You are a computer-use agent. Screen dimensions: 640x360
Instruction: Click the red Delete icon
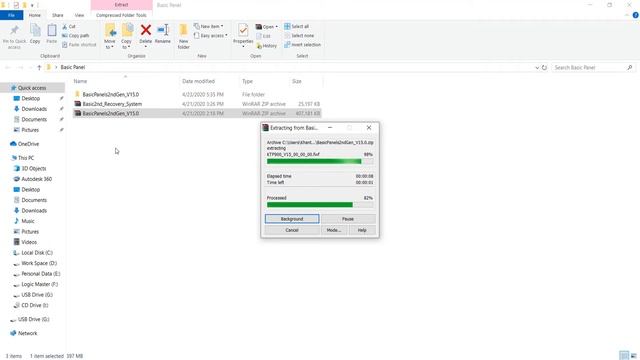[146, 30]
